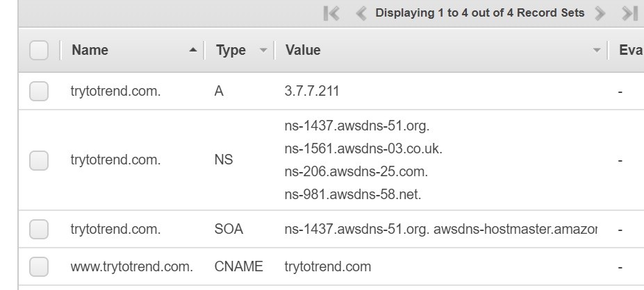Go to the first page of record sets

tap(332, 13)
